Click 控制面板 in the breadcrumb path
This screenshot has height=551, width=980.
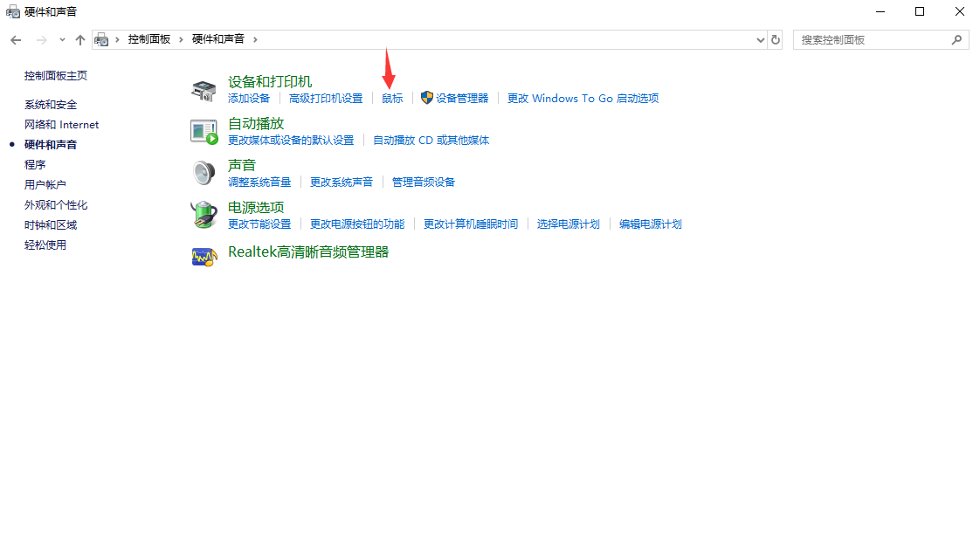149,40
